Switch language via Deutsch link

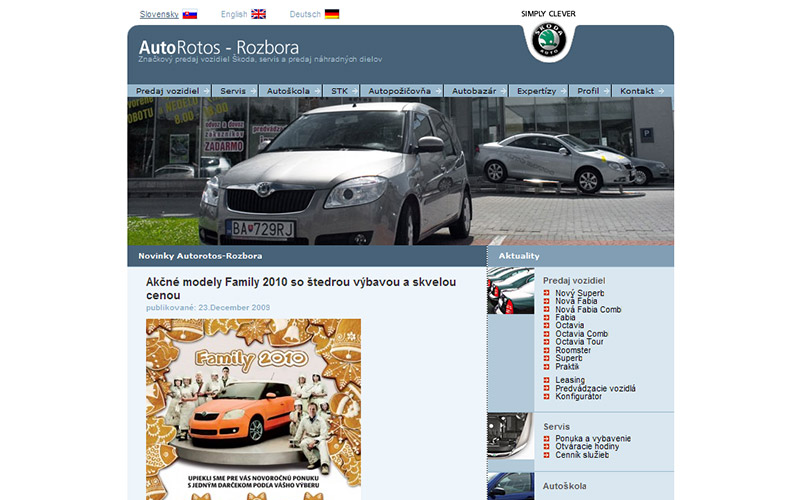305,14
